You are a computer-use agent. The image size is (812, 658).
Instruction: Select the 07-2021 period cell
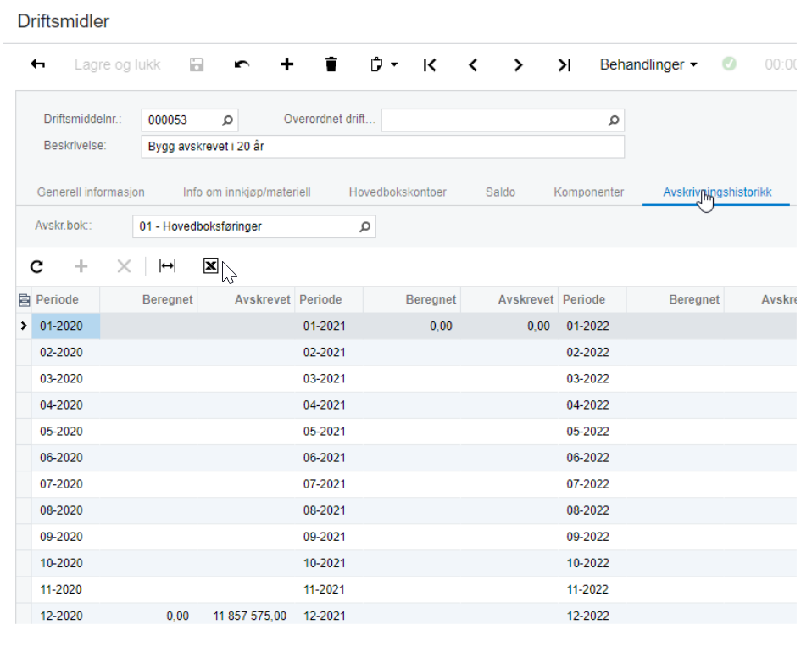point(329,484)
